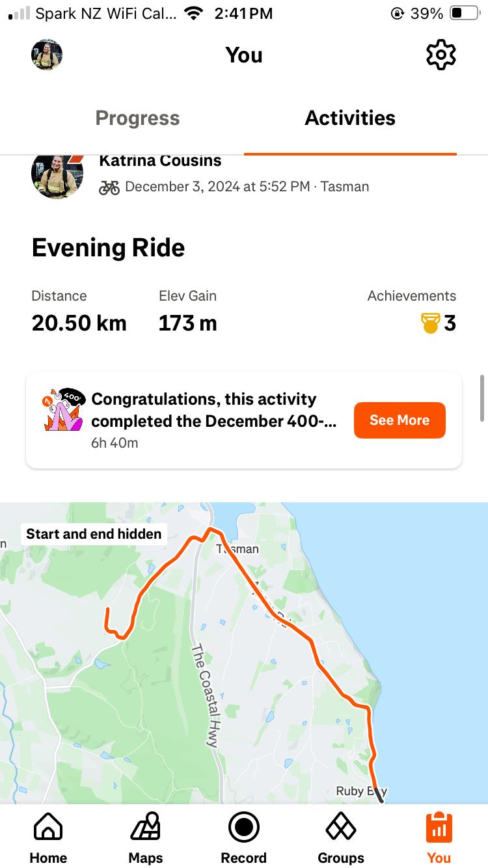Tap the 20.50 km distance stat
The height and width of the screenshot is (868, 488).
[79, 323]
